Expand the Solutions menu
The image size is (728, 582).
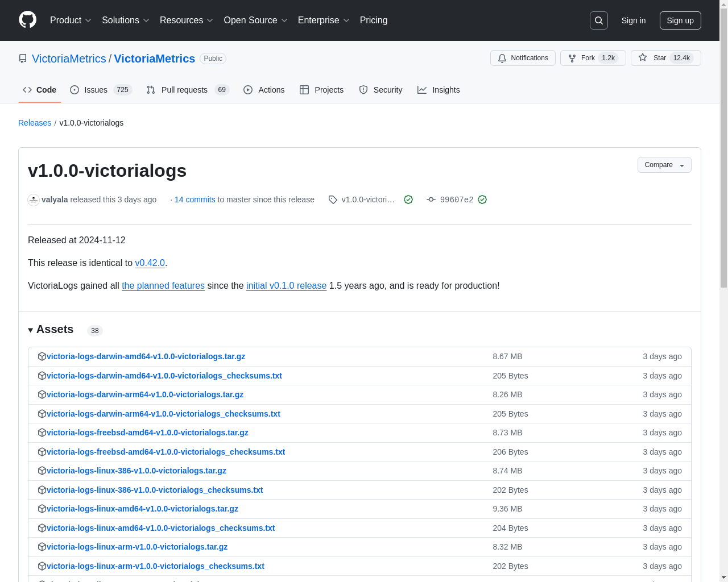125,20
